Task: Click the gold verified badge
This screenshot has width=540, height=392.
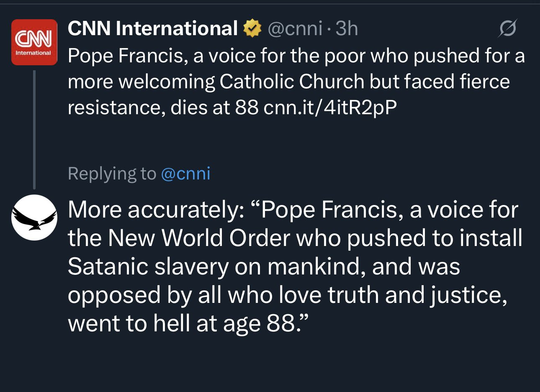Action: click(x=252, y=28)
